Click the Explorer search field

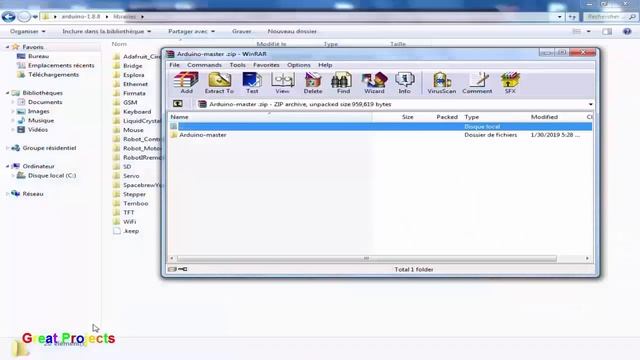(610, 17)
